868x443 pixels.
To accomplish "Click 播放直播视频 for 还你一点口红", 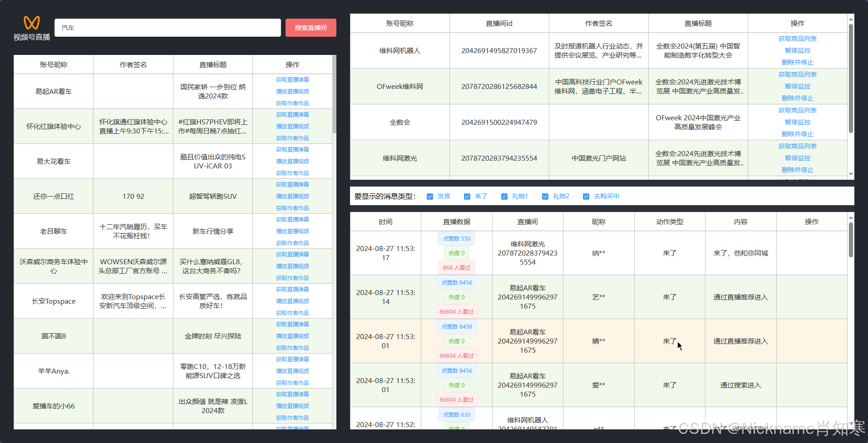I will [292, 196].
